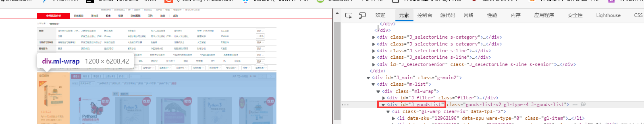Collapse the gl-warp clearfix ul node
The image size is (644, 124).
pos(388,111)
